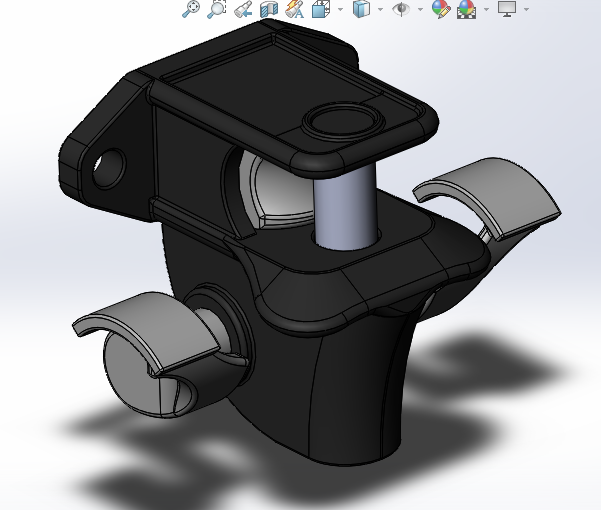Click the Hide/Show Items eye icon
The image size is (601, 510).
[401, 9]
